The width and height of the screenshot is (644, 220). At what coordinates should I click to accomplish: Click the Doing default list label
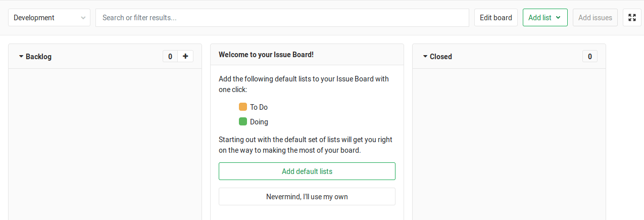pos(259,122)
